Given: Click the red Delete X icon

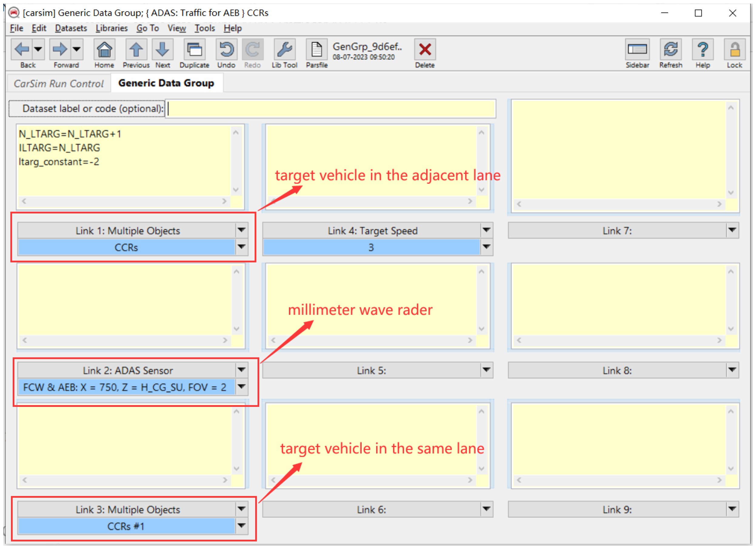Looking at the screenshot, I should click(425, 50).
